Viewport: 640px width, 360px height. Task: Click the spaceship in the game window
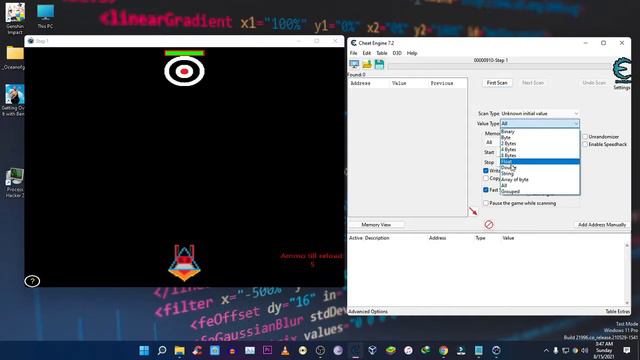coord(184,263)
